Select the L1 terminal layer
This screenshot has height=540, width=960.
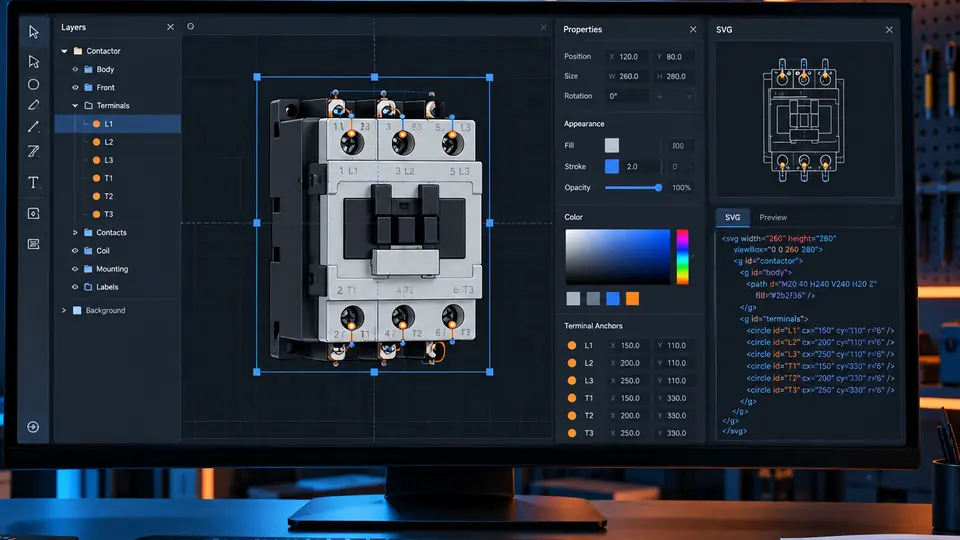click(118, 124)
